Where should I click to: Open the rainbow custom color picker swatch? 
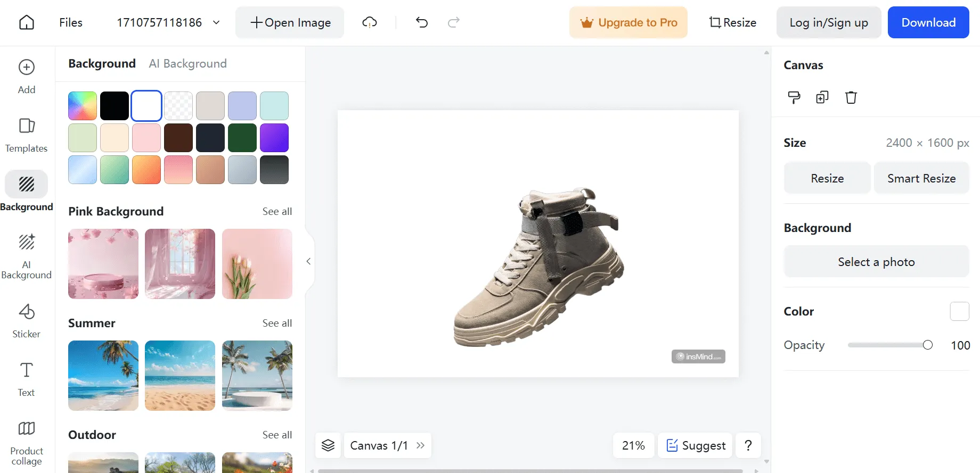(83, 106)
